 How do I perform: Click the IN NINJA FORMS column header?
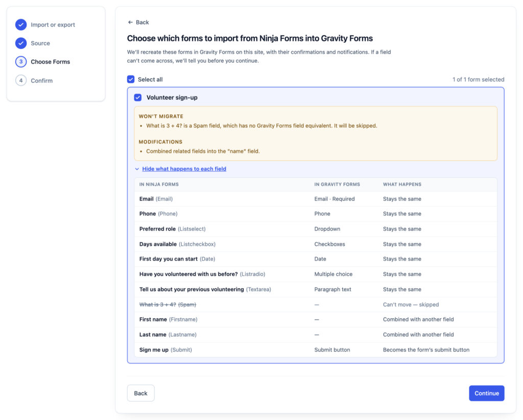pyautogui.click(x=159, y=184)
